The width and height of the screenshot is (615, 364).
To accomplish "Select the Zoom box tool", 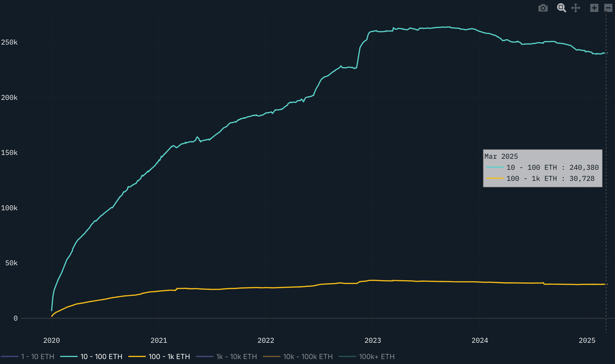I will [561, 8].
